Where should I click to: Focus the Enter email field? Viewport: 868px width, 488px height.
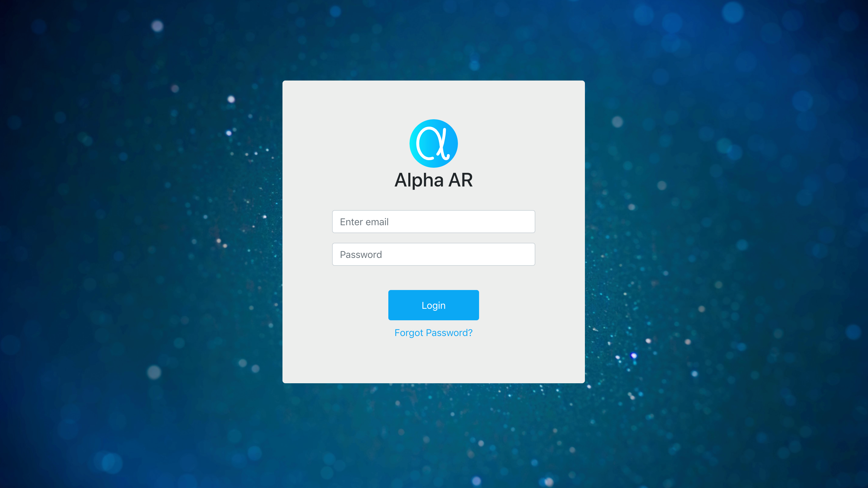click(433, 222)
